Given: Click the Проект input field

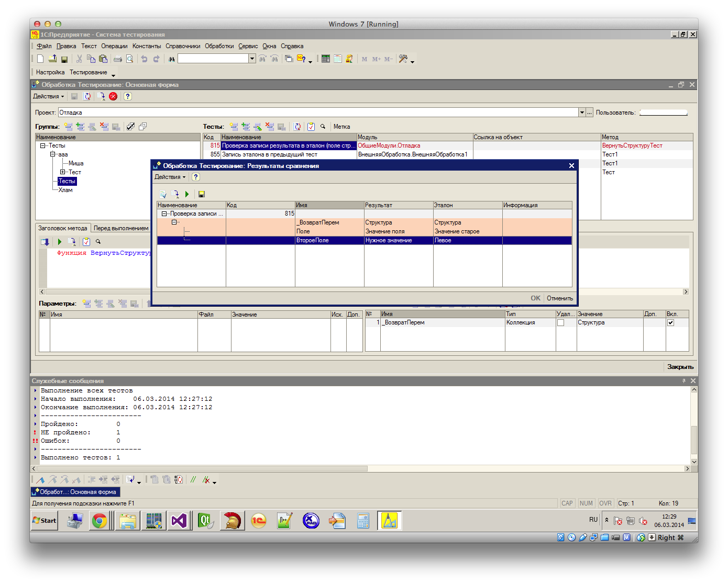Looking at the screenshot, I should coord(318,113).
